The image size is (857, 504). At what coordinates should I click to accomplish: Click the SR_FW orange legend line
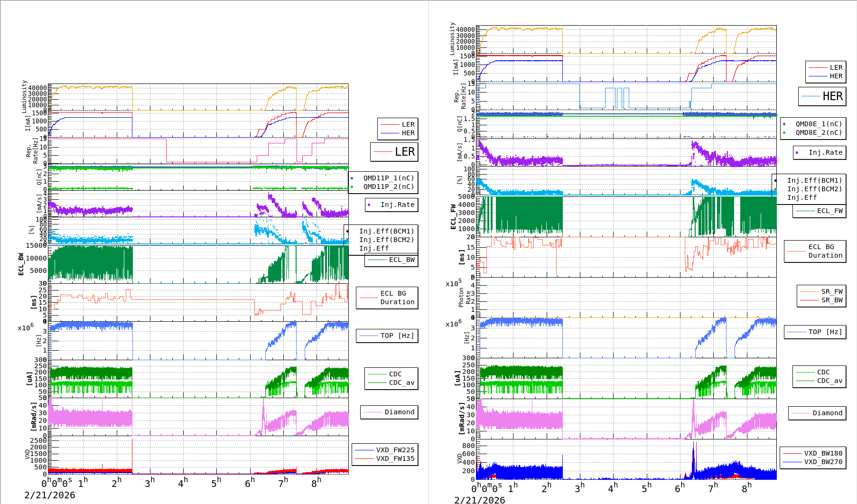coord(809,291)
